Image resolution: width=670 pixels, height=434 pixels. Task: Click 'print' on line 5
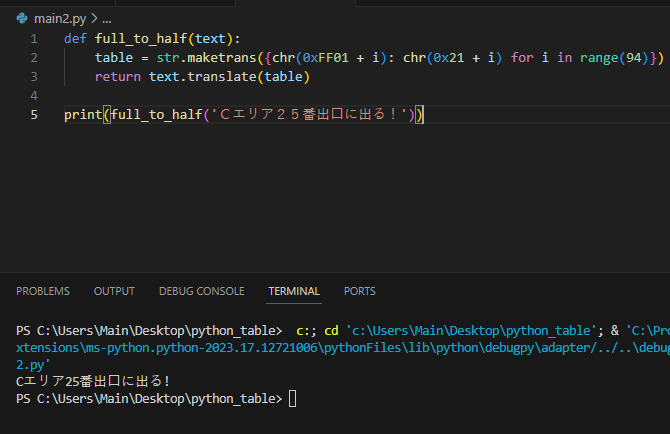83,114
